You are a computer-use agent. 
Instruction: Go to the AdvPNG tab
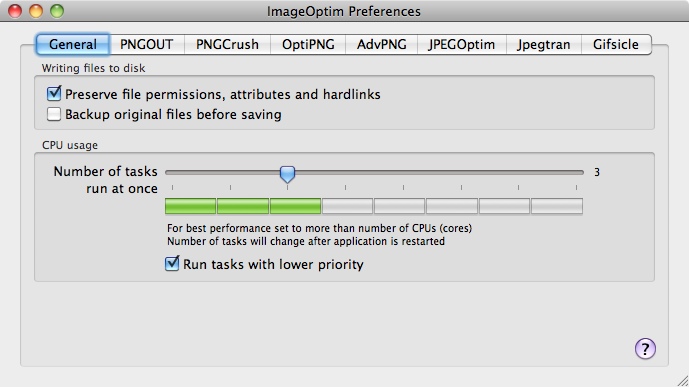381,44
